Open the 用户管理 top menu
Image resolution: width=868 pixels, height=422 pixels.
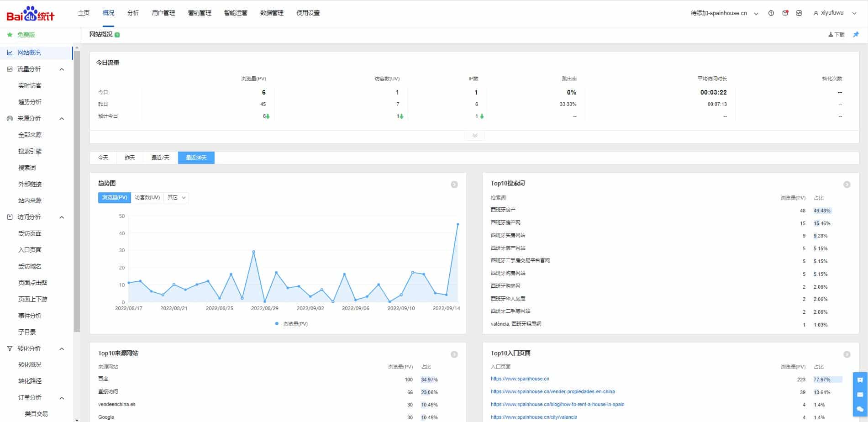[x=163, y=13]
